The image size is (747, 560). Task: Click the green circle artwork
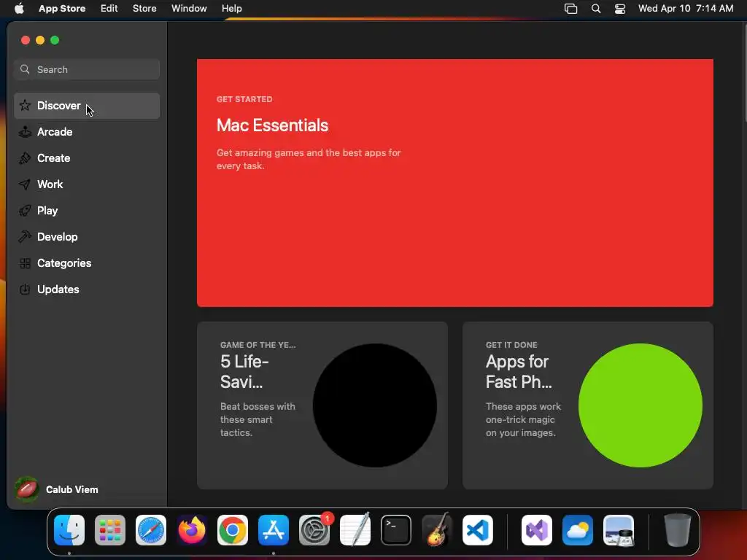640,405
